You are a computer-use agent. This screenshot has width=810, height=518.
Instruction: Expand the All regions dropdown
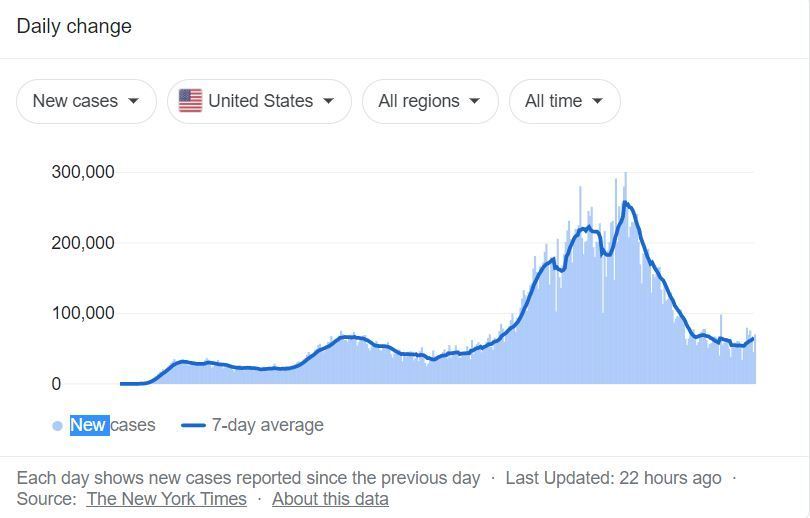(430, 101)
